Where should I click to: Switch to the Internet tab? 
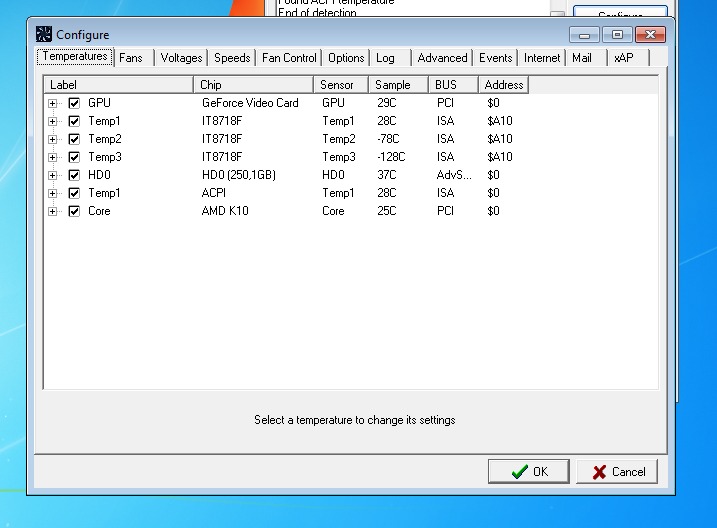pyautogui.click(x=542, y=58)
